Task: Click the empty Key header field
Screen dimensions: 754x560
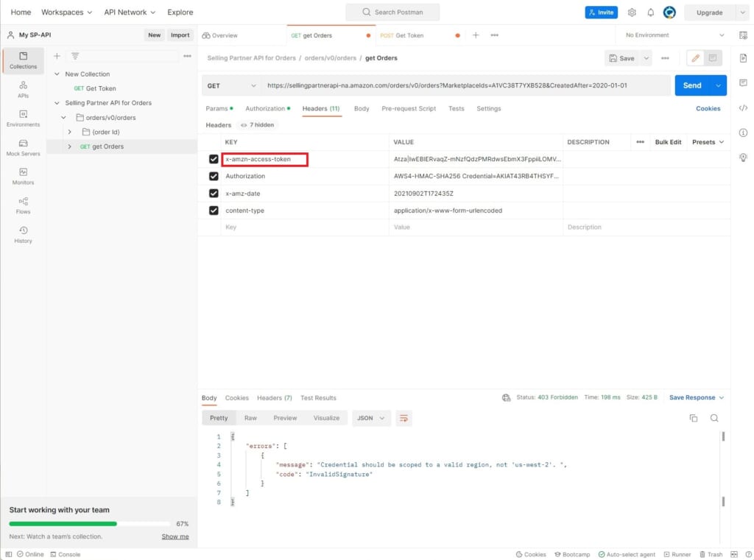Action: (305, 227)
